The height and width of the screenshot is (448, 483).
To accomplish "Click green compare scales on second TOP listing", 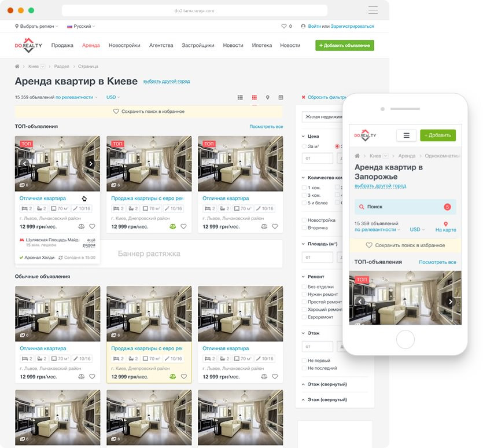I will [172, 226].
